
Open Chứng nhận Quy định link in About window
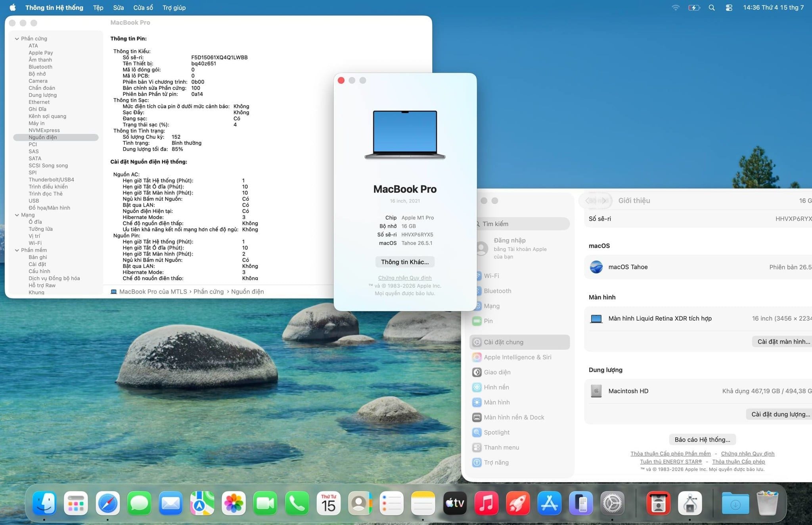coord(405,278)
